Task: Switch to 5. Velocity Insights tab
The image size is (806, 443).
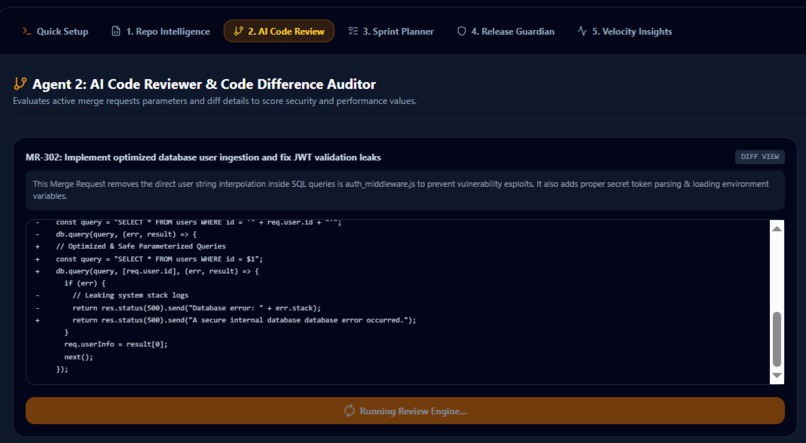Action: [x=625, y=31]
